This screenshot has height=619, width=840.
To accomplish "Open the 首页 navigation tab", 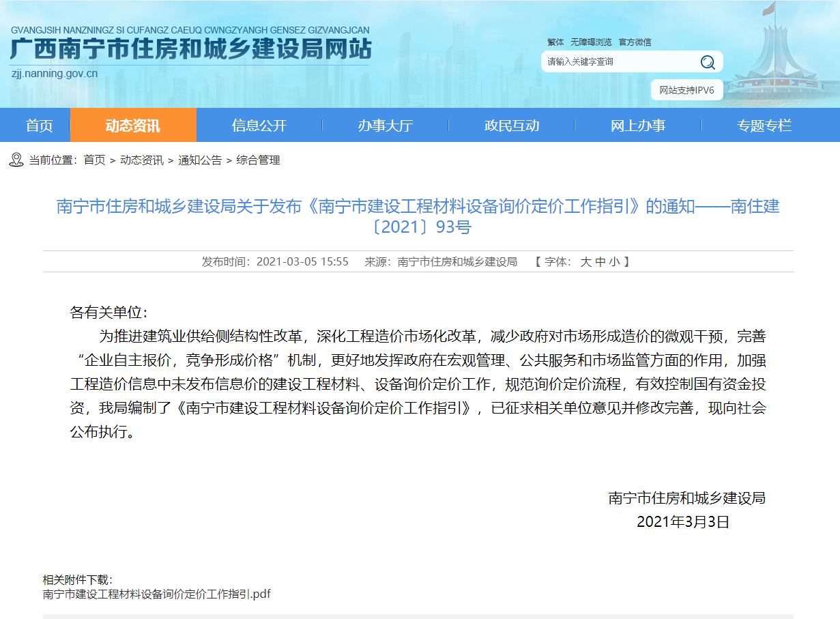I will point(39,126).
